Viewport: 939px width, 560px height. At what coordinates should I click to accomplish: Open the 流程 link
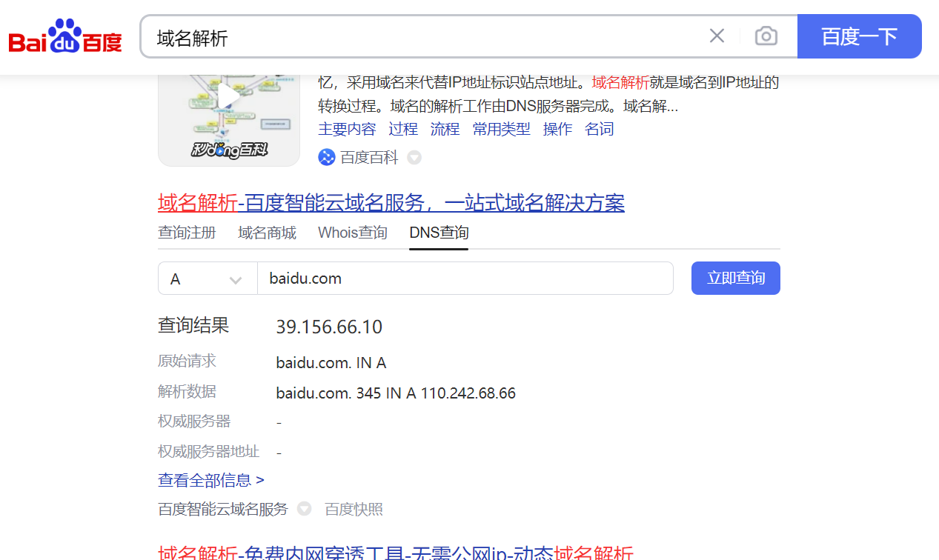click(x=445, y=129)
